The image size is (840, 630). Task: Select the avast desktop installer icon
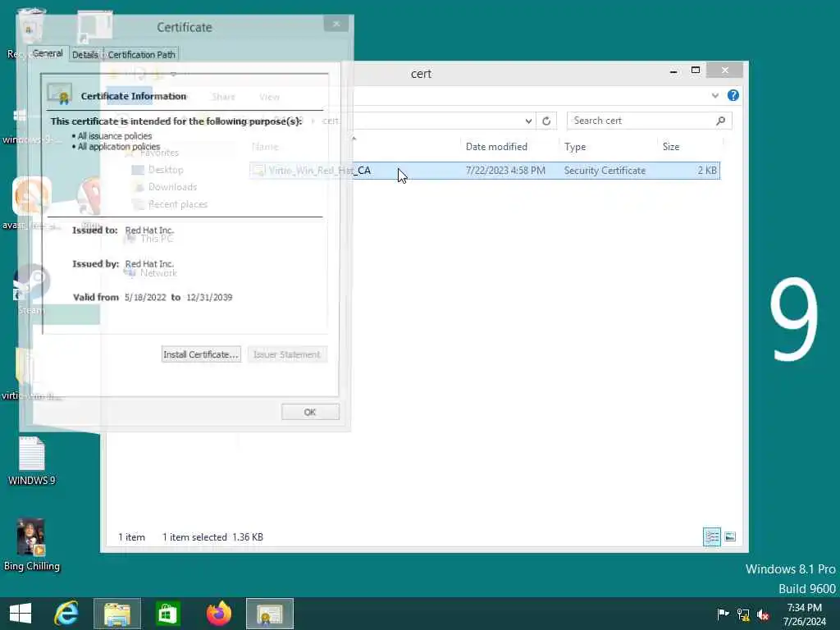pyautogui.click(x=32, y=203)
